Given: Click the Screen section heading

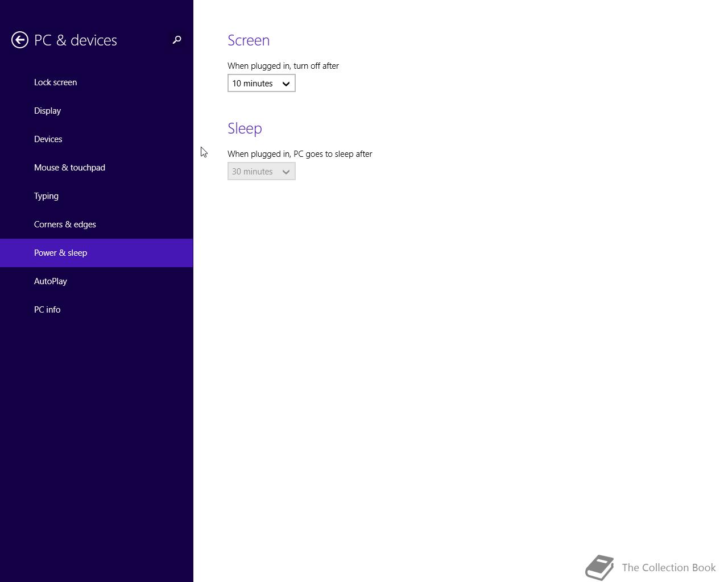Looking at the screenshot, I should click(249, 40).
